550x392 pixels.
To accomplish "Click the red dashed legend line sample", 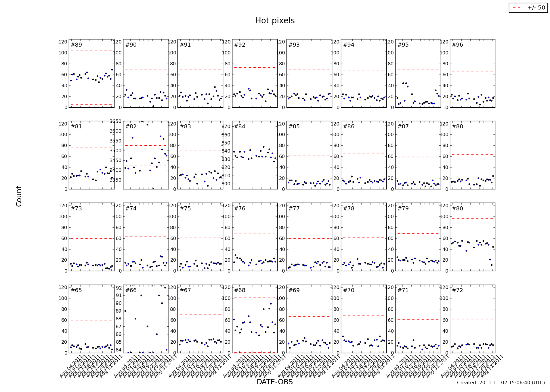I will pyautogui.click(x=517, y=8).
